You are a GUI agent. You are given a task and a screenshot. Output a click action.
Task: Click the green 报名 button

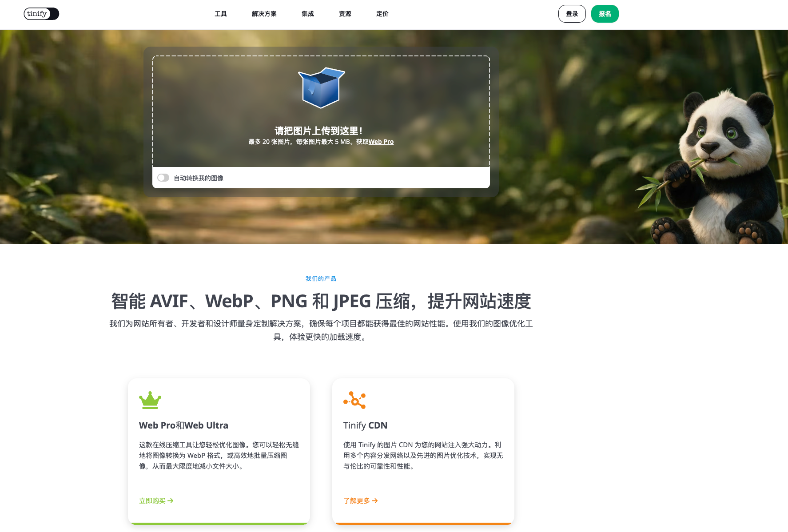(605, 14)
